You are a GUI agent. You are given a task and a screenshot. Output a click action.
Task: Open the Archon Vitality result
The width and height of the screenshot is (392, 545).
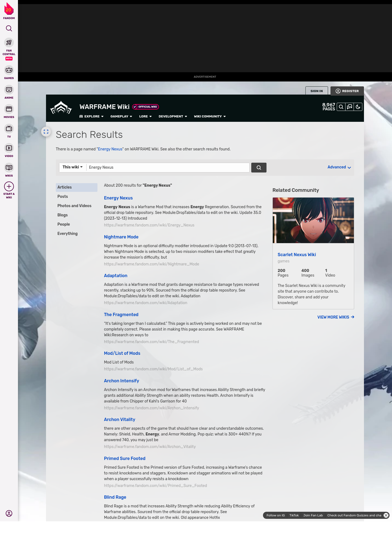click(120, 420)
